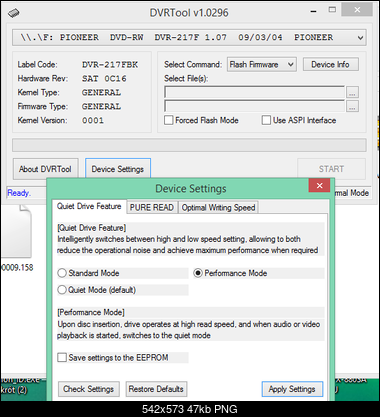Click the 0009.158 file name
This screenshot has height=417, width=380.
pos(17,267)
